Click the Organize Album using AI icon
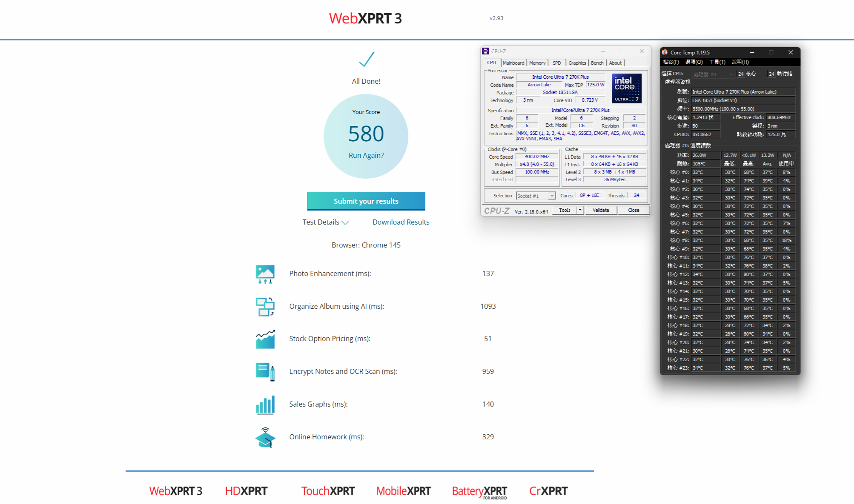Image resolution: width=854 pixels, height=504 pixels. [265, 307]
